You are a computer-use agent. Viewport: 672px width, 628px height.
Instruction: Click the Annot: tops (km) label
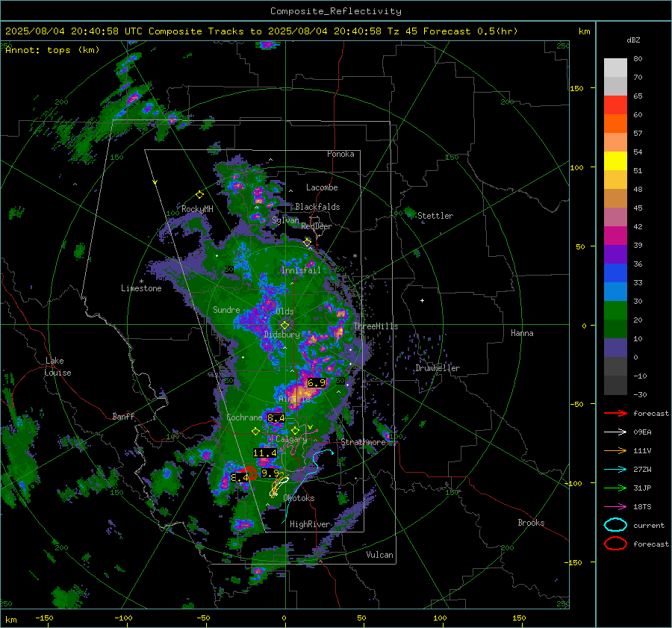[x=52, y=50]
